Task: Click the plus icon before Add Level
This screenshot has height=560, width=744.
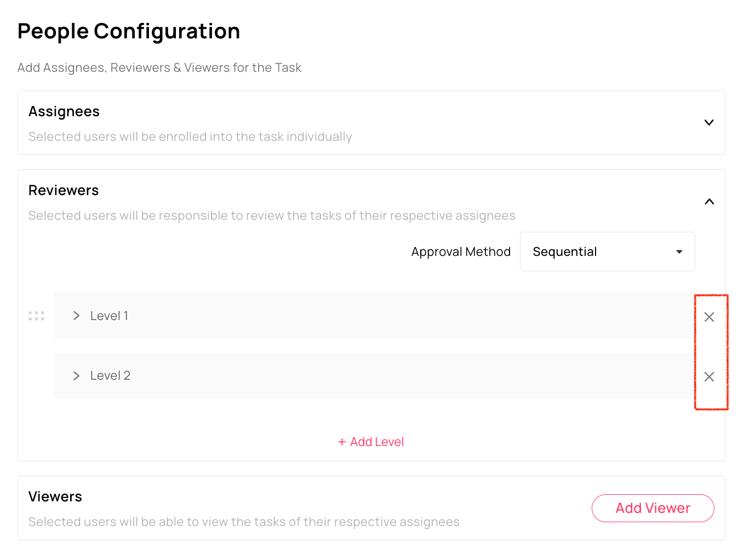Action: point(342,442)
